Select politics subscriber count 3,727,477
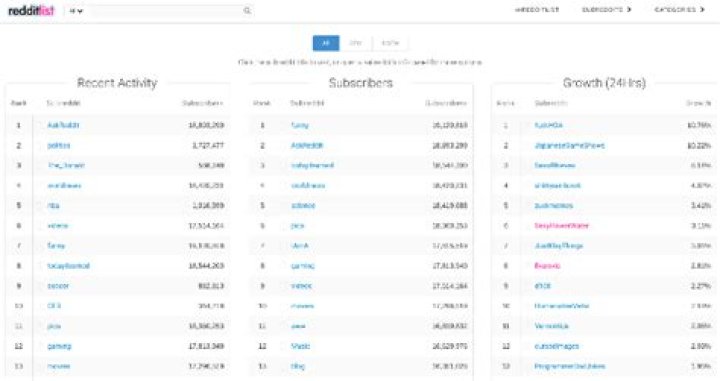The image size is (720, 381). [208, 146]
